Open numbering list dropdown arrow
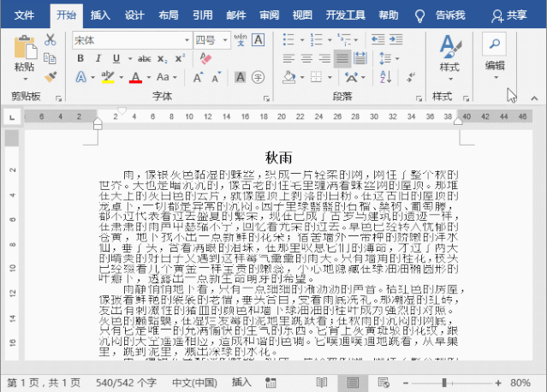 pyautogui.click(x=330, y=39)
